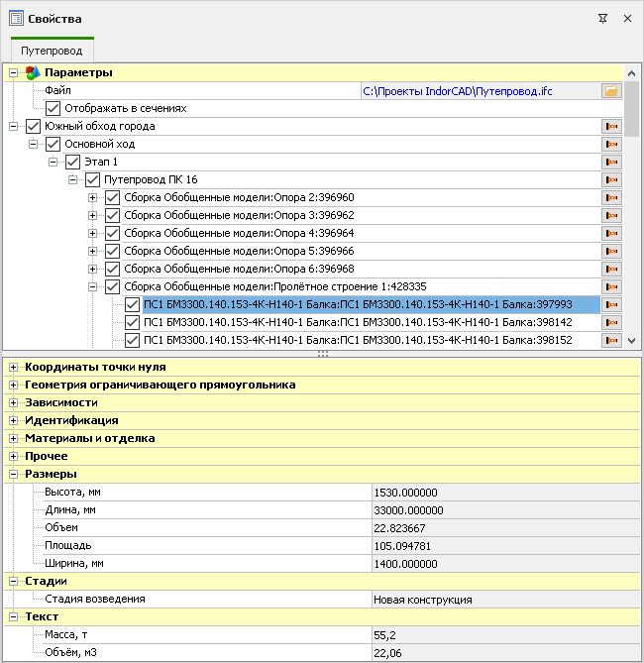The width and height of the screenshot is (644, 663).
Task: Uncheck Путепровод ПК 16 checkbox
Action: click(92, 179)
